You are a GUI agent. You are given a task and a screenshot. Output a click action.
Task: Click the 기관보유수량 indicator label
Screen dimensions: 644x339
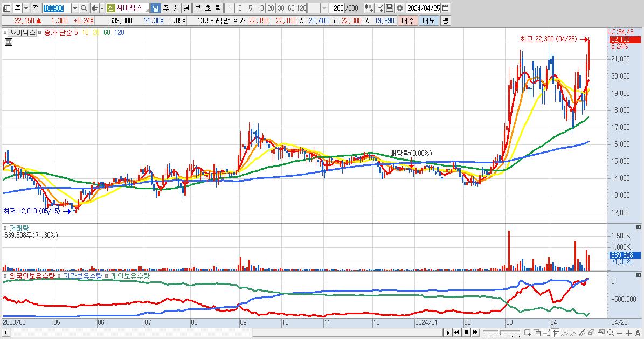click(82, 276)
